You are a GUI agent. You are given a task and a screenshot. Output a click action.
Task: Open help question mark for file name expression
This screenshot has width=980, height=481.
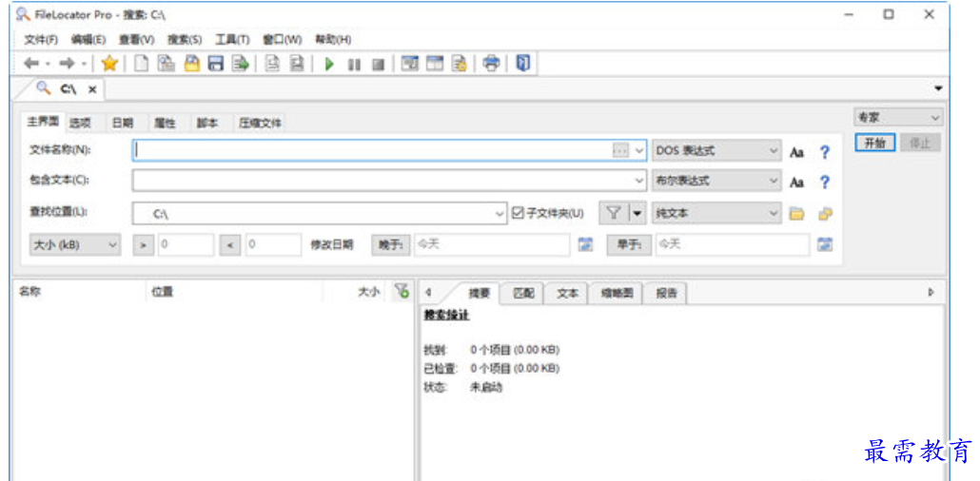(x=825, y=152)
